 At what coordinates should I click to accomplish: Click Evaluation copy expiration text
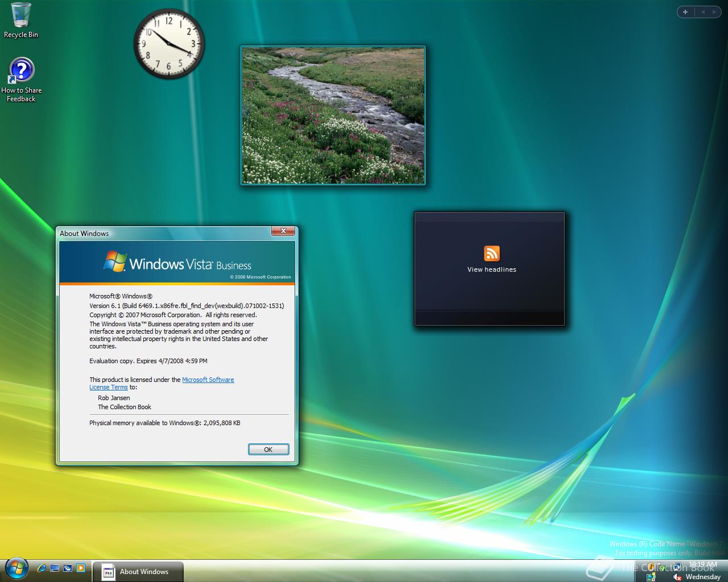pos(148,361)
